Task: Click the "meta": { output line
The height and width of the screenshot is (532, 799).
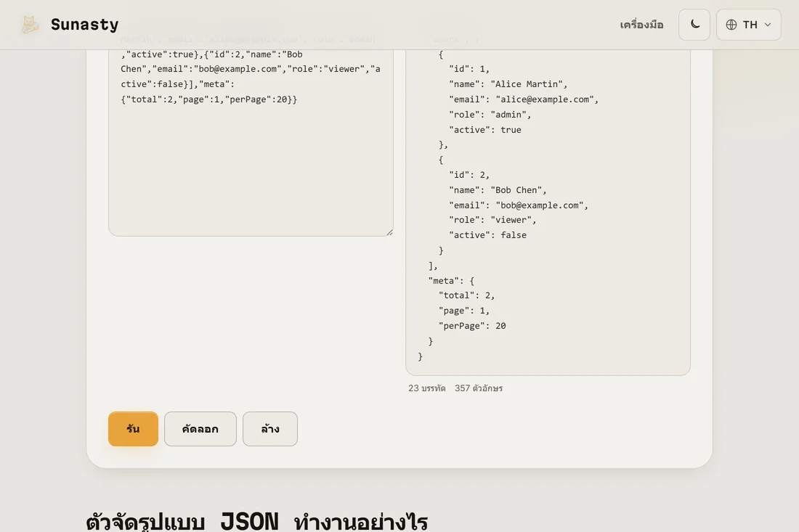Action: pos(451,280)
